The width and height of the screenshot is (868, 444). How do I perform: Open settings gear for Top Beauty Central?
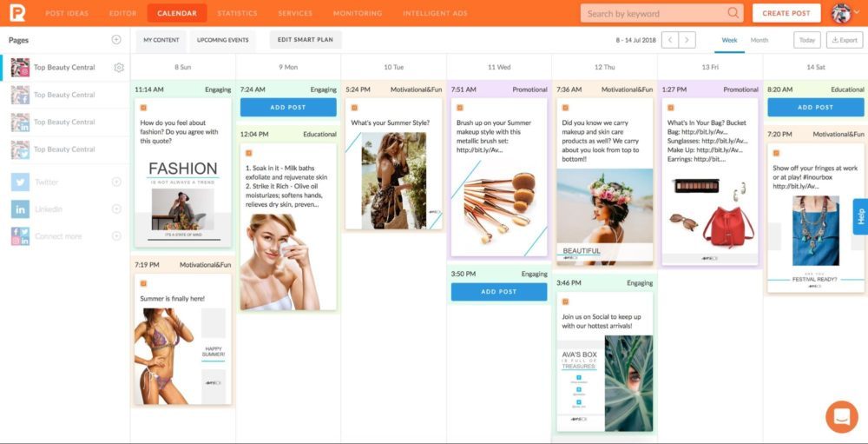[119, 68]
